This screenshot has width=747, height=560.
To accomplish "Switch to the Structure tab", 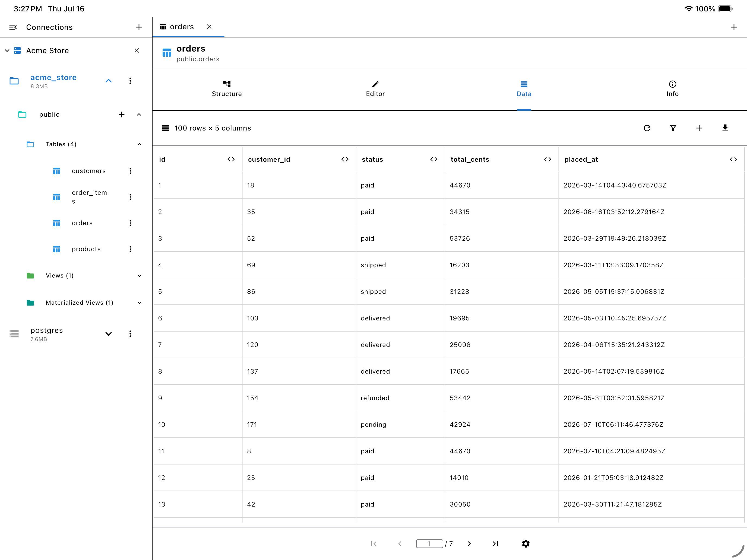I will pos(227,89).
